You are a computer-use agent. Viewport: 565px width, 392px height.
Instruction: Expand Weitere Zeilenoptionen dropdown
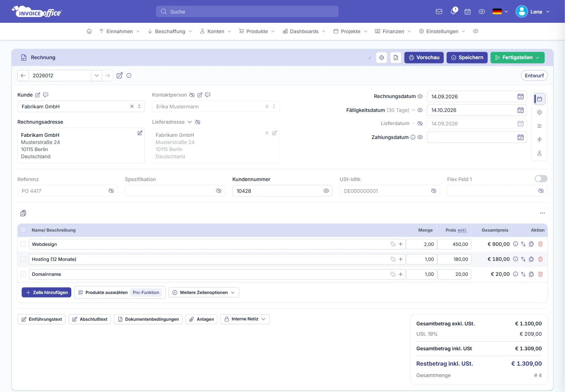coord(204,293)
